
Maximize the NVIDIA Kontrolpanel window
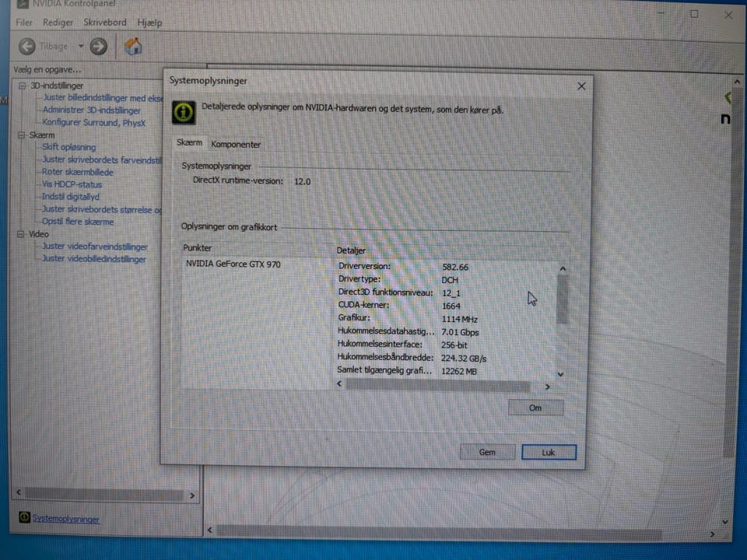click(694, 14)
